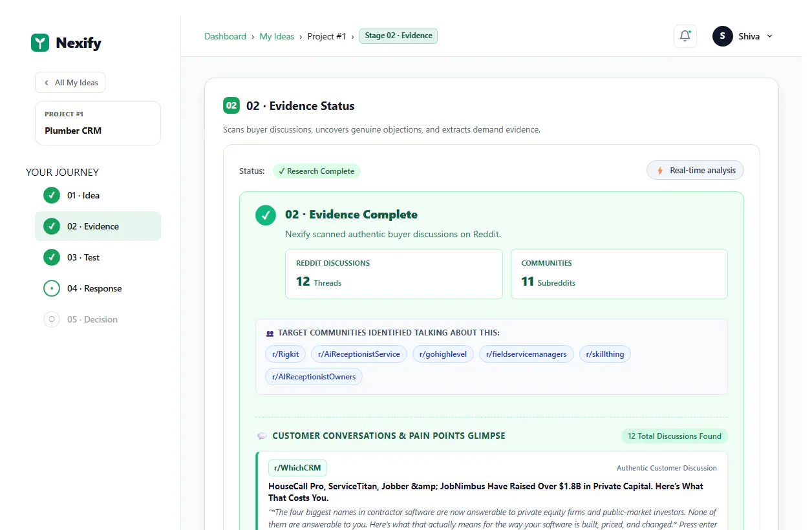Click the in-progress circle icon for 04 · Response
Screen dimensions: 812x530
pos(52,288)
